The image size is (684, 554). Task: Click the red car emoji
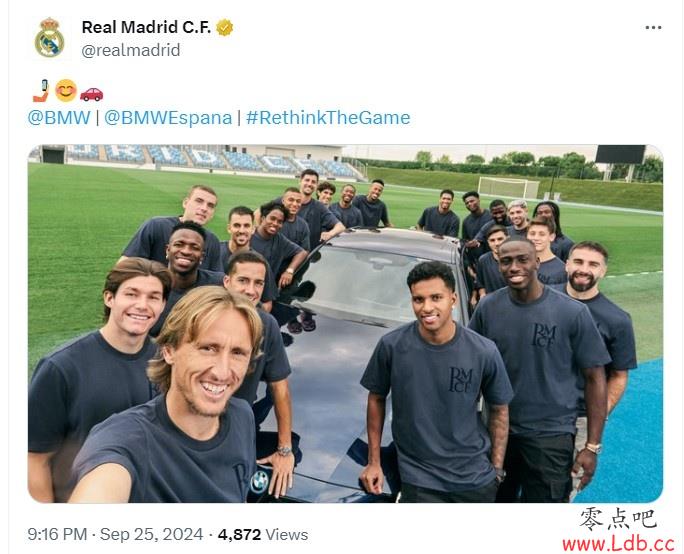92,94
